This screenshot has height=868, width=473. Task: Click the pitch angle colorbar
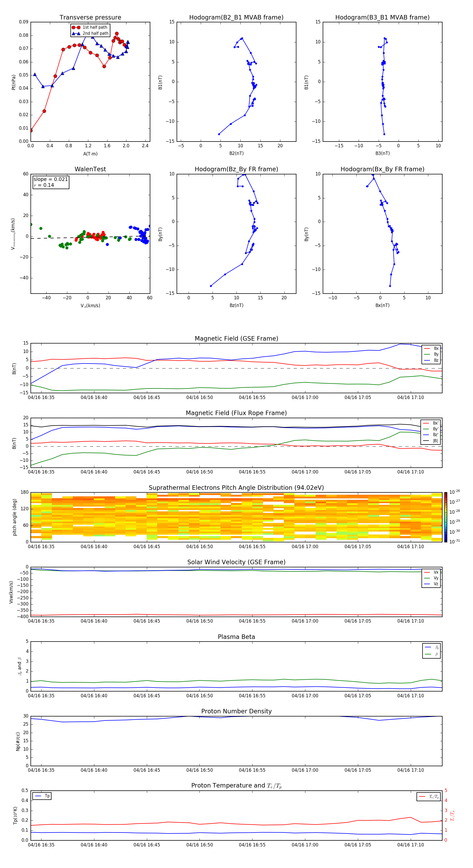click(446, 517)
